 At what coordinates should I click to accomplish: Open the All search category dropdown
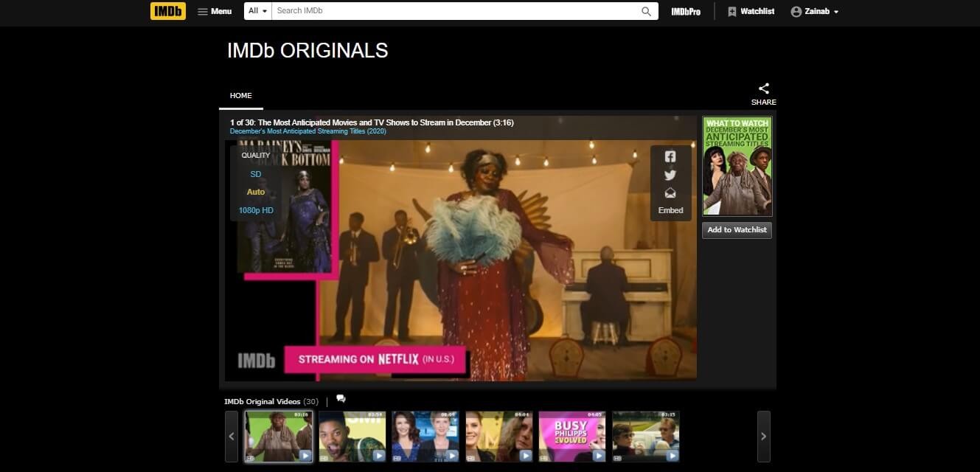click(257, 11)
